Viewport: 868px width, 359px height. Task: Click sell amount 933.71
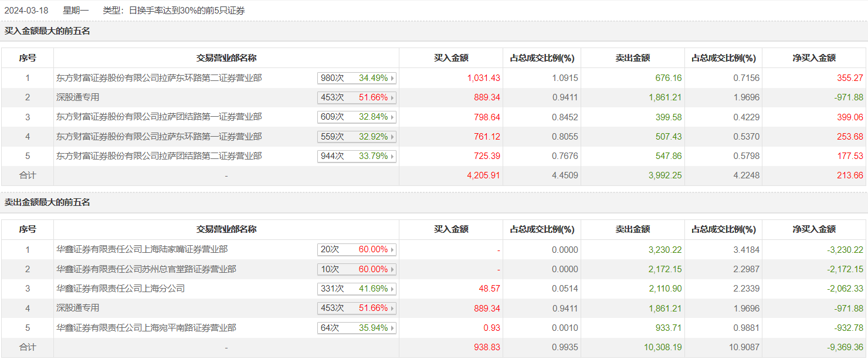(x=669, y=328)
